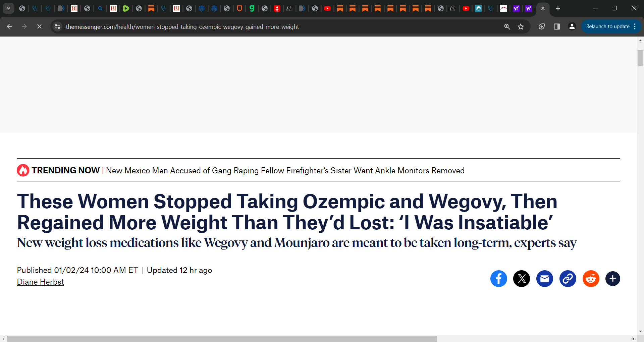Viewport: 644px width, 342px height.
Task: Minimize the Chrome window
Action: click(596, 8)
